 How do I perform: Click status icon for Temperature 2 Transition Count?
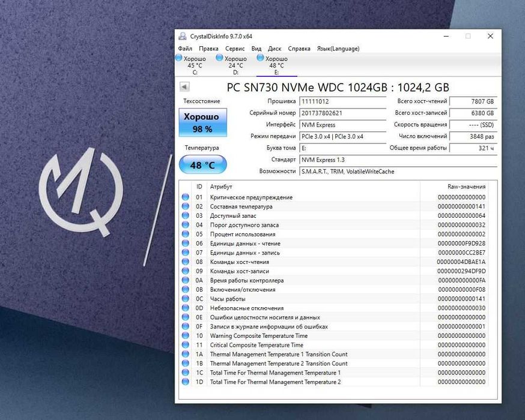click(185, 363)
